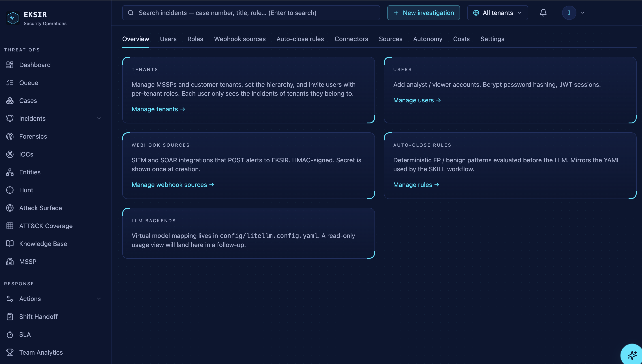Switch to the Connectors tab

351,39
